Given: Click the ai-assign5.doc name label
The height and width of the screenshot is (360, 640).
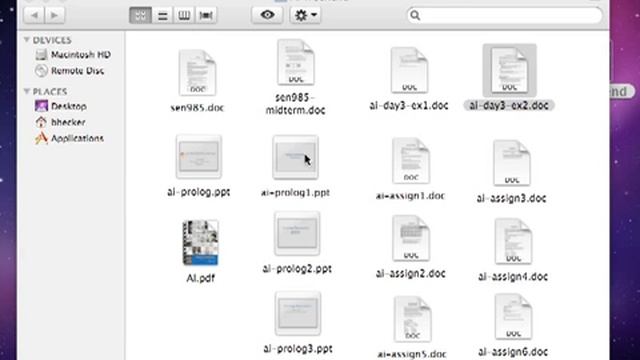Looking at the screenshot, I should click(x=412, y=354).
